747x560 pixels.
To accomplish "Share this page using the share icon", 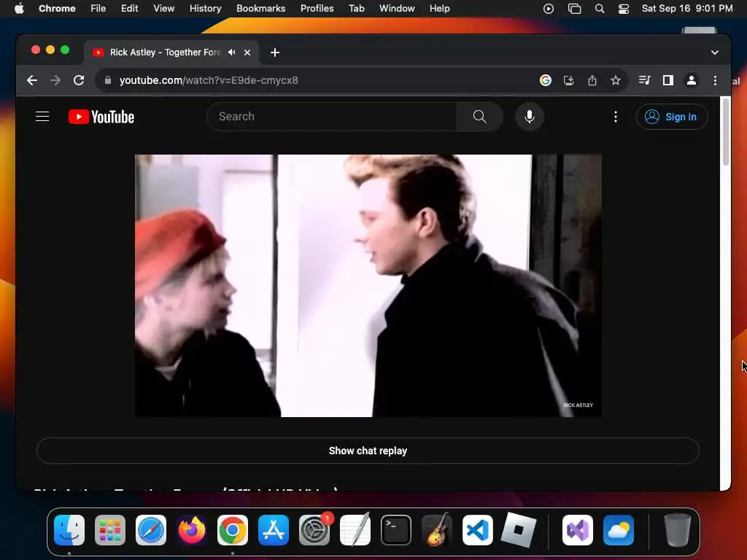I will click(592, 80).
